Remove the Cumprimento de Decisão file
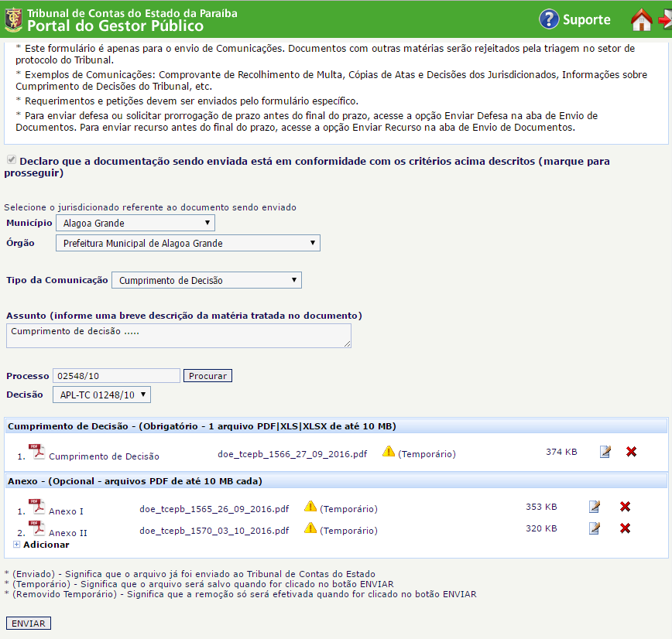672x639 pixels. pyautogui.click(x=631, y=452)
